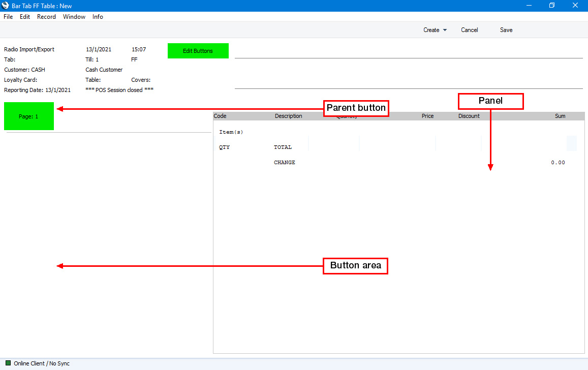Open the Window menu
This screenshot has width=588, height=370.
74,17
